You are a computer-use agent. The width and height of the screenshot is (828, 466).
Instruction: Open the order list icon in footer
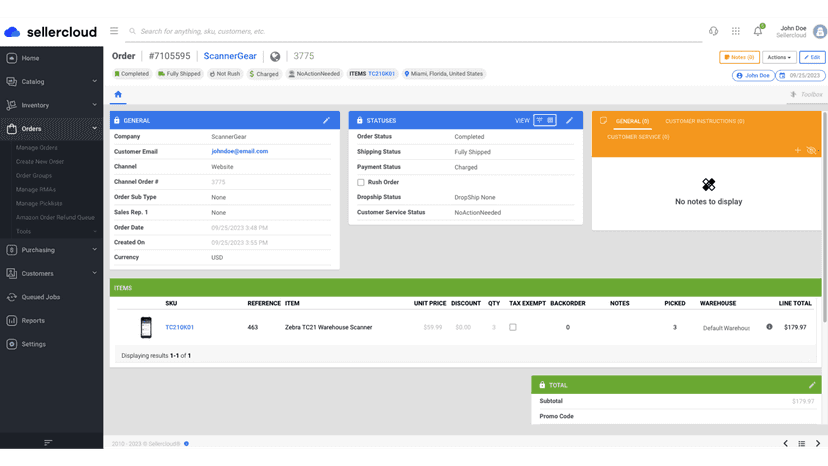(x=802, y=443)
